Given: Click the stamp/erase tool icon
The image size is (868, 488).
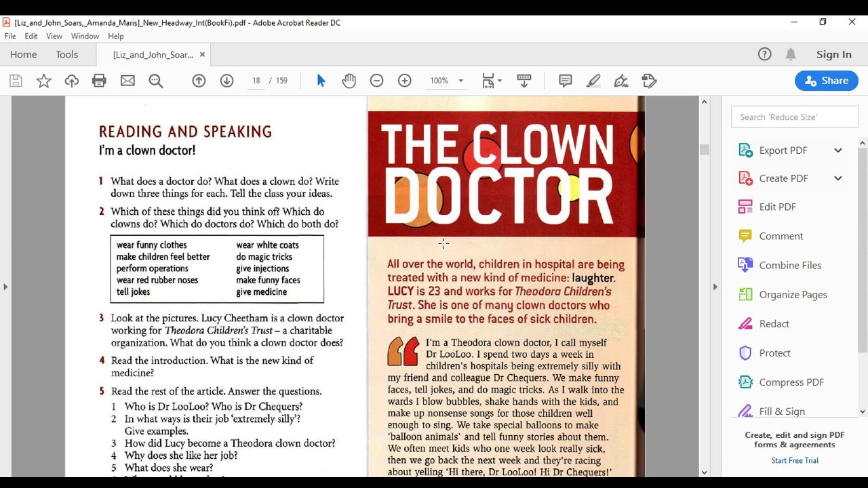Looking at the screenshot, I should pos(649,81).
